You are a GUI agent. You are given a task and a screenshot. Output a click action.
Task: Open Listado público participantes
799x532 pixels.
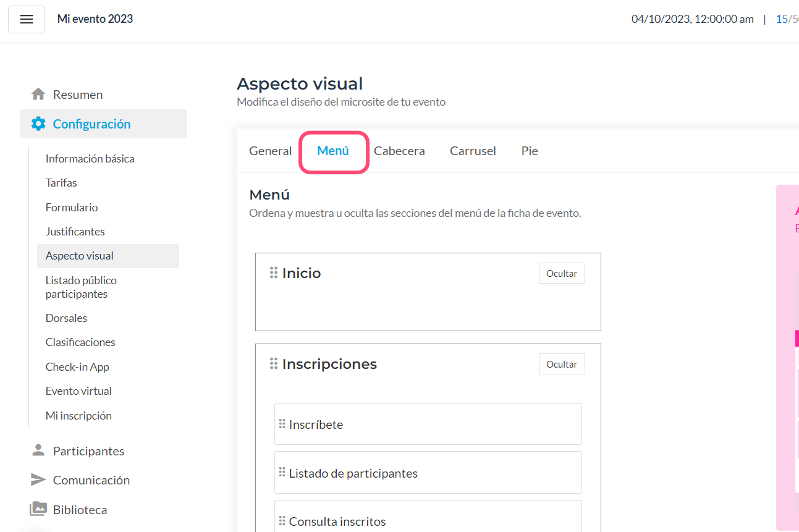point(81,287)
